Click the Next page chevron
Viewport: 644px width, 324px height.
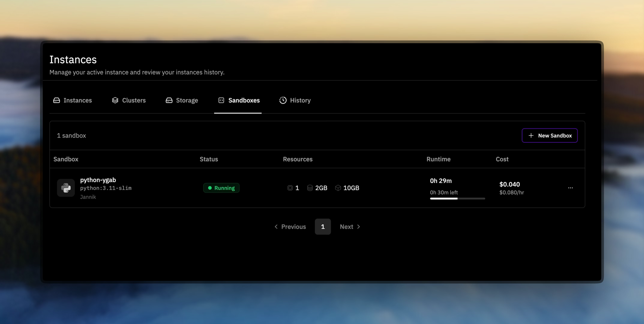[x=358, y=227]
